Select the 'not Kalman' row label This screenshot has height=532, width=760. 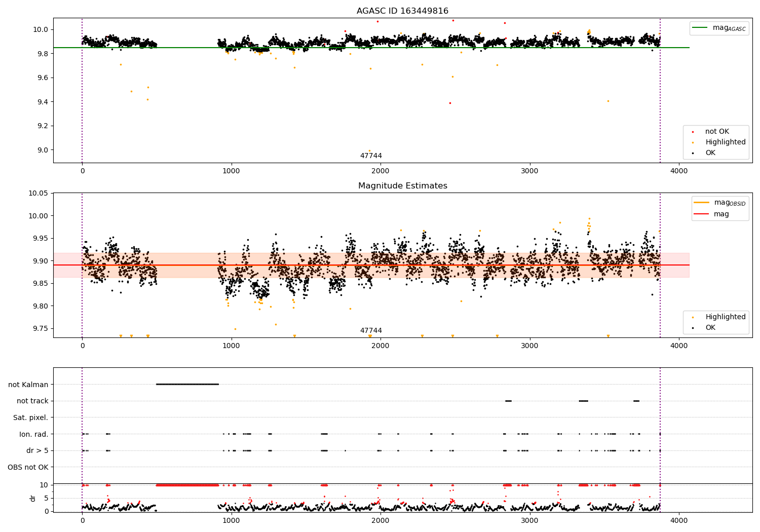pos(28,385)
